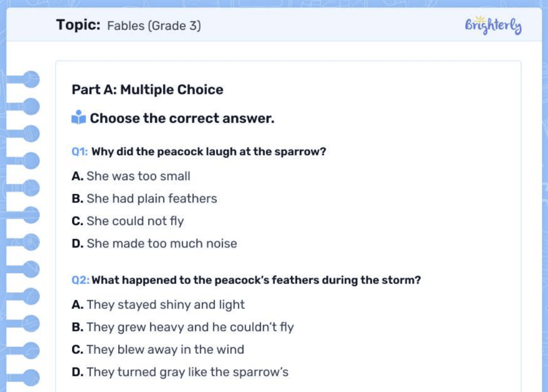Click the question about the peacock laughing
This screenshot has height=392, width=548.
(x=209, y=152)
